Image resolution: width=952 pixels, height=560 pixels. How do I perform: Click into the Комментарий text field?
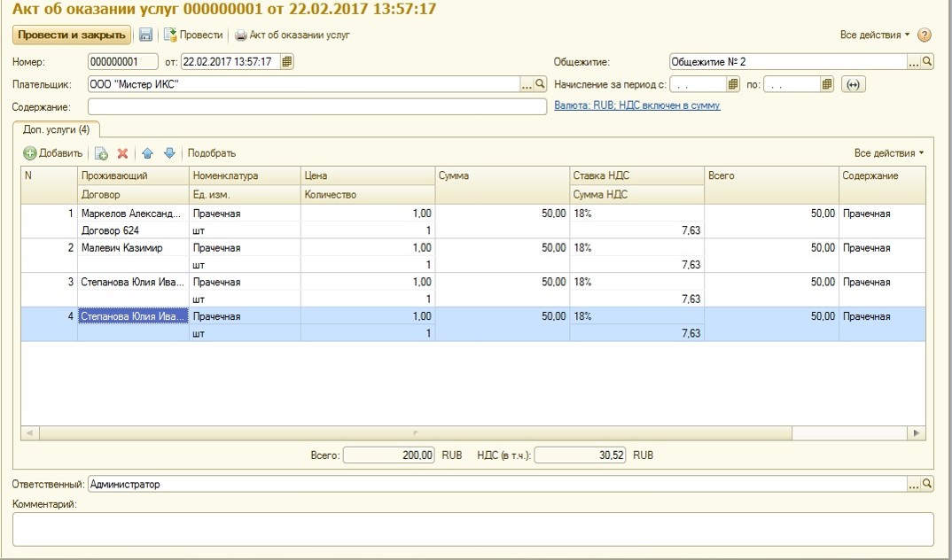(x=472, y=529)
